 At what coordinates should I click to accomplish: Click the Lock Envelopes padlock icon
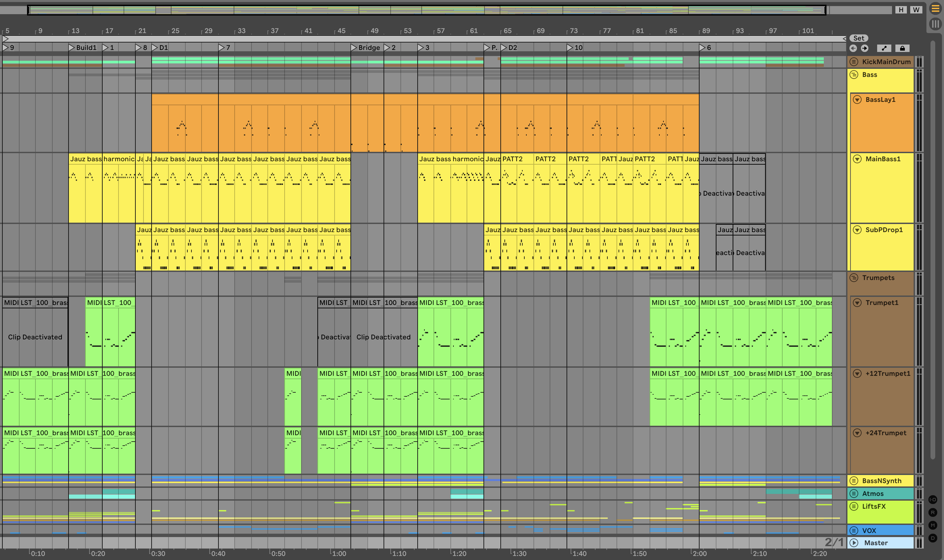pyautogui.click(x=902, y=48)
